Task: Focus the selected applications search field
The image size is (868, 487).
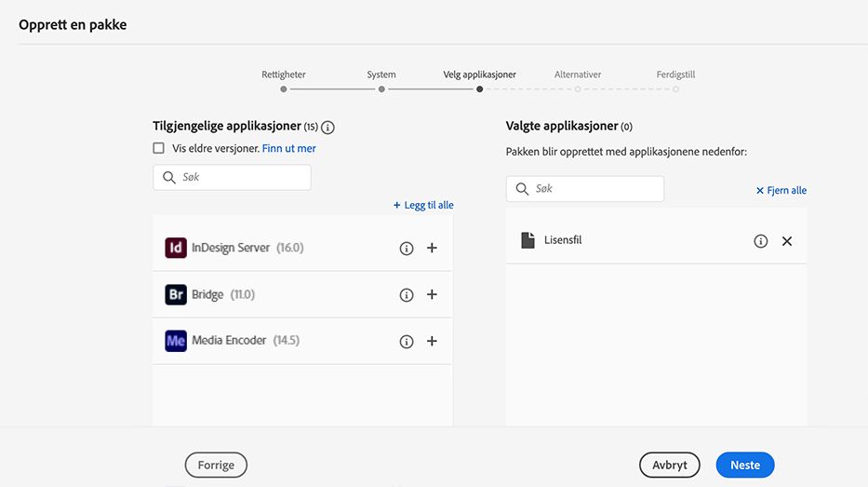Action: pyautogui.click(x=585, y=189)
